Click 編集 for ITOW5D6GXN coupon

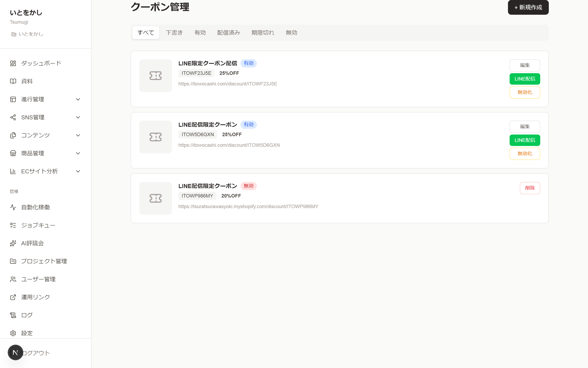(x=525, y=127)
